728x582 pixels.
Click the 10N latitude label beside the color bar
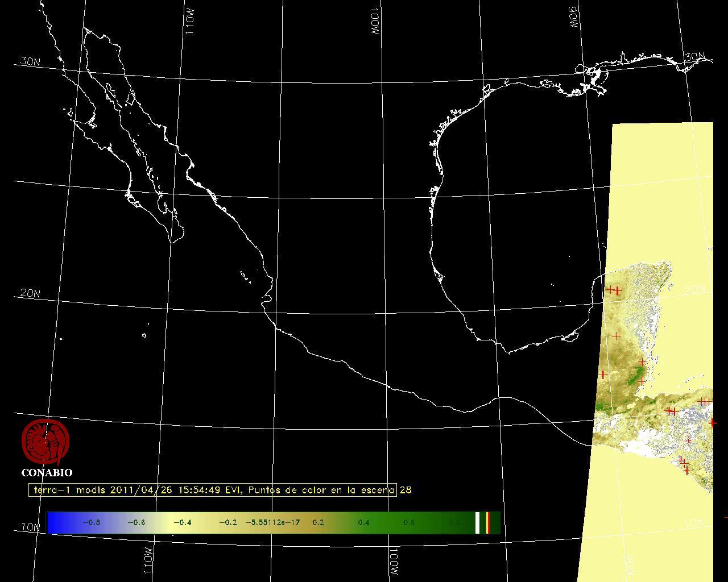point(31,527)
